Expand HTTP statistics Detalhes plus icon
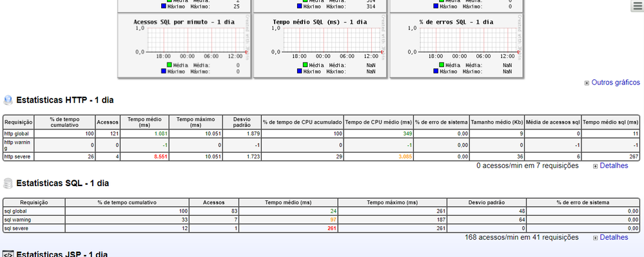The height and width of the screenshot is (257, 644). 596,166
